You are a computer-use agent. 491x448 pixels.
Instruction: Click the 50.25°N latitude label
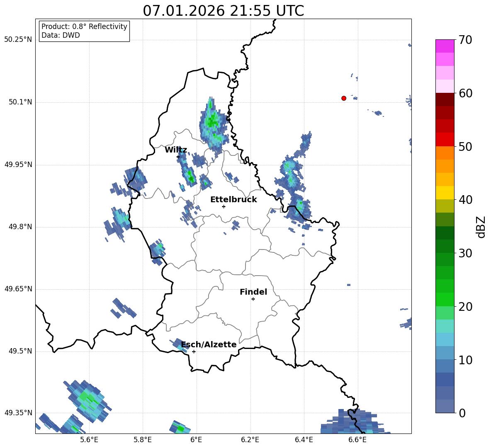coord(18,40)
